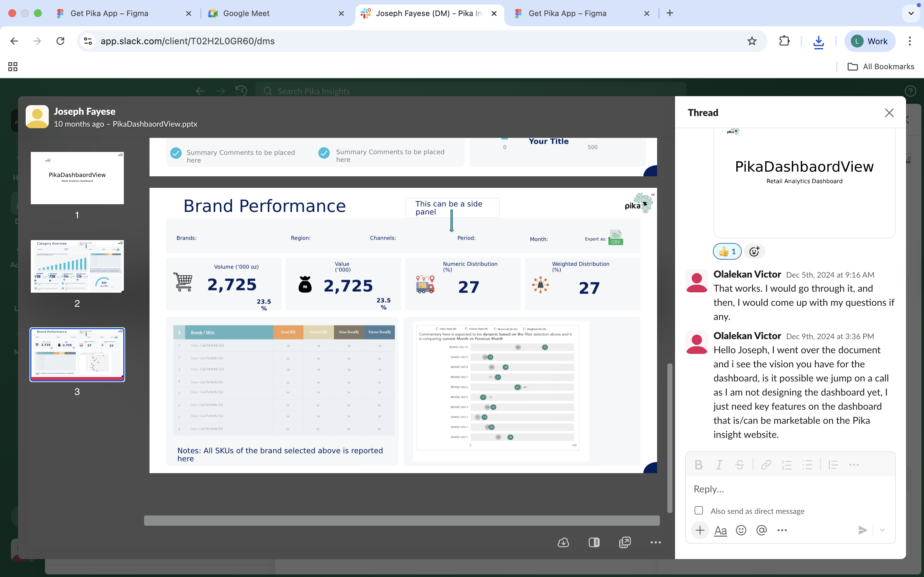The height and width of the screenshot is (577, 924).
Task: Attach a file with plus button
Action: [699, 530]
